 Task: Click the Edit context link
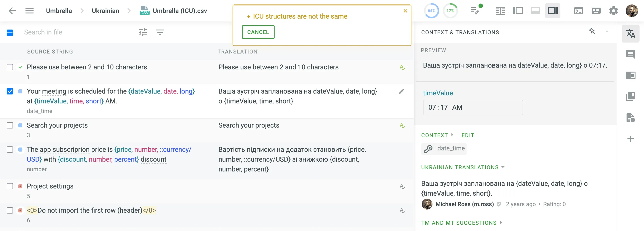(x=468, y=135)
